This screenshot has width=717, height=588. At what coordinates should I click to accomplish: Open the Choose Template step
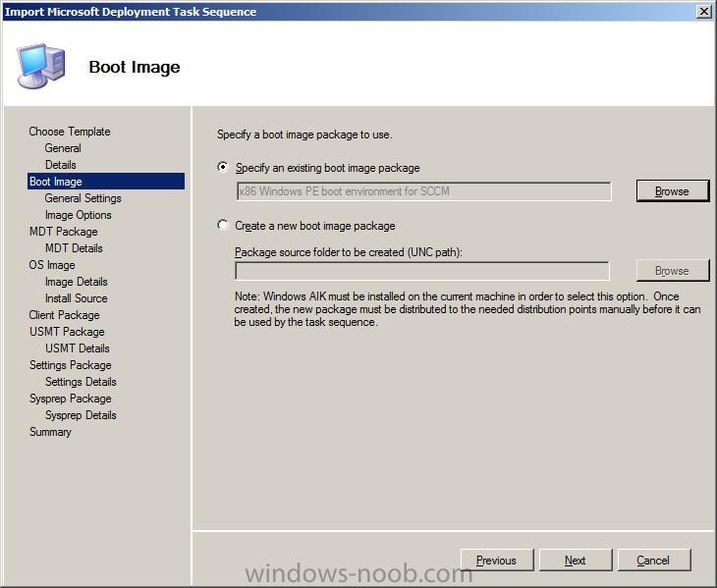pyautogui.click(x=70, y=132)
